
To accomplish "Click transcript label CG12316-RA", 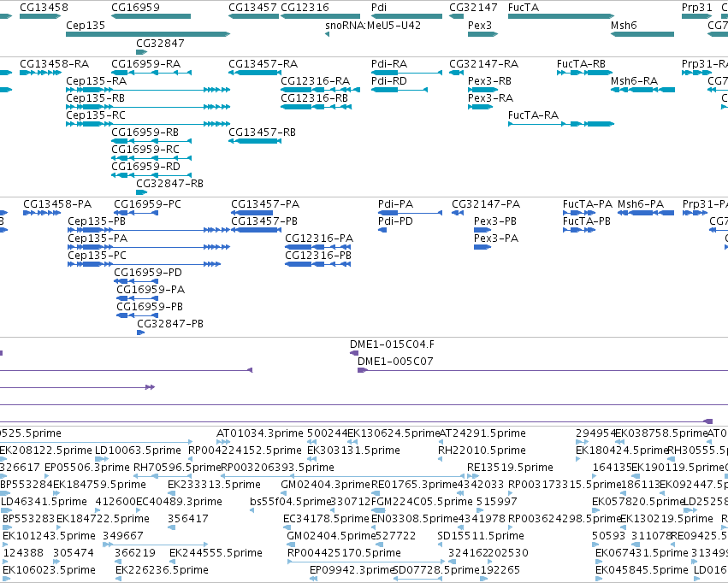I will click(316, 80).
